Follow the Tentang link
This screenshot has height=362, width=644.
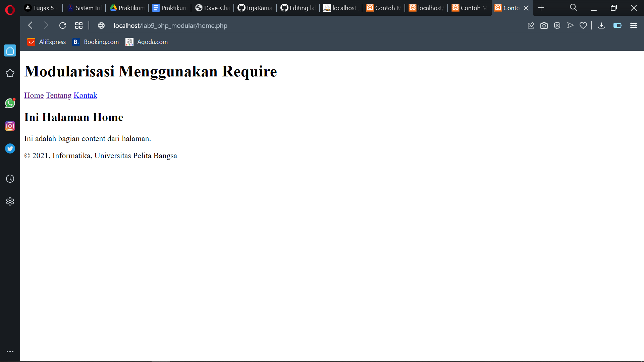coord(58,95)
